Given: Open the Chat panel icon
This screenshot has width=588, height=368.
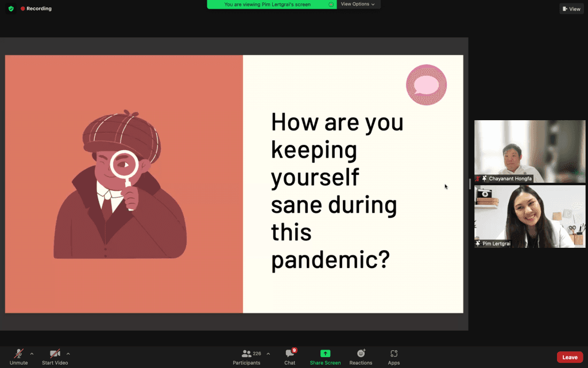Looking at the screenshot, I should (x=290, y=354).
